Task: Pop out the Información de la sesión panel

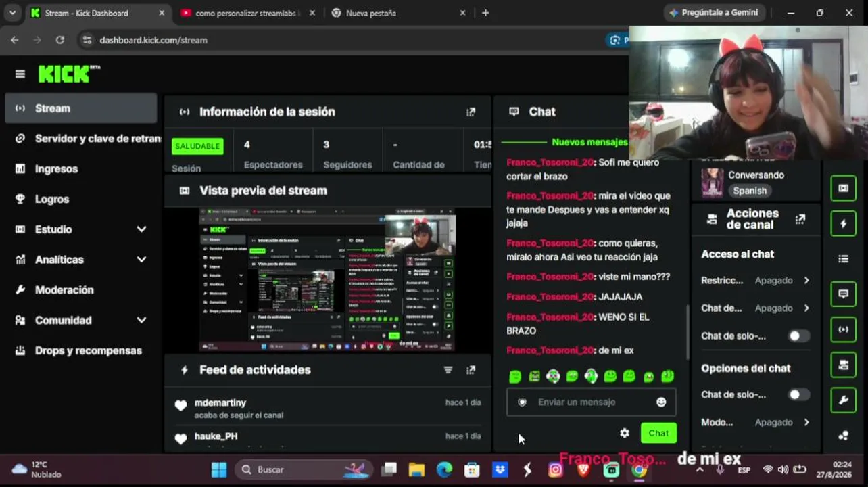Action: (x=471, y=112)
